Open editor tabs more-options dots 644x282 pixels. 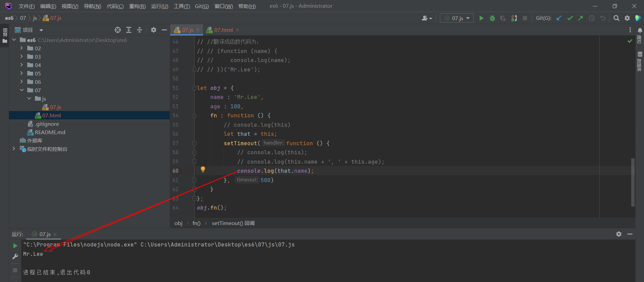[x=630, y=30]
